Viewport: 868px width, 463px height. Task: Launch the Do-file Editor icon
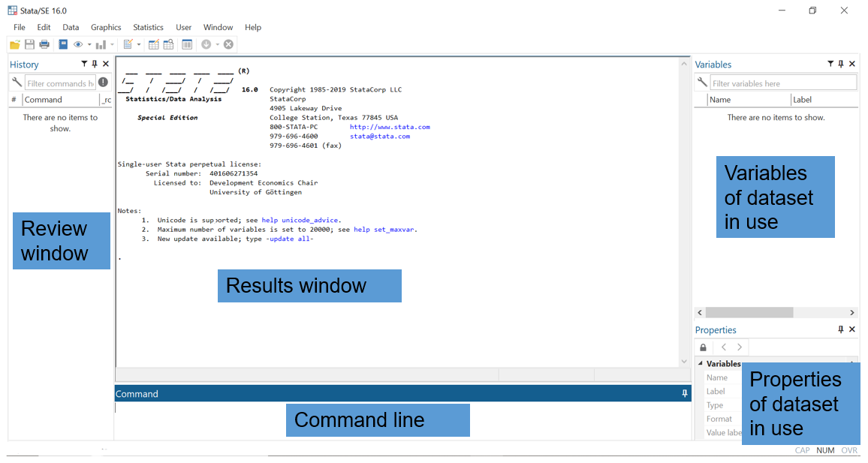[128, 44]
